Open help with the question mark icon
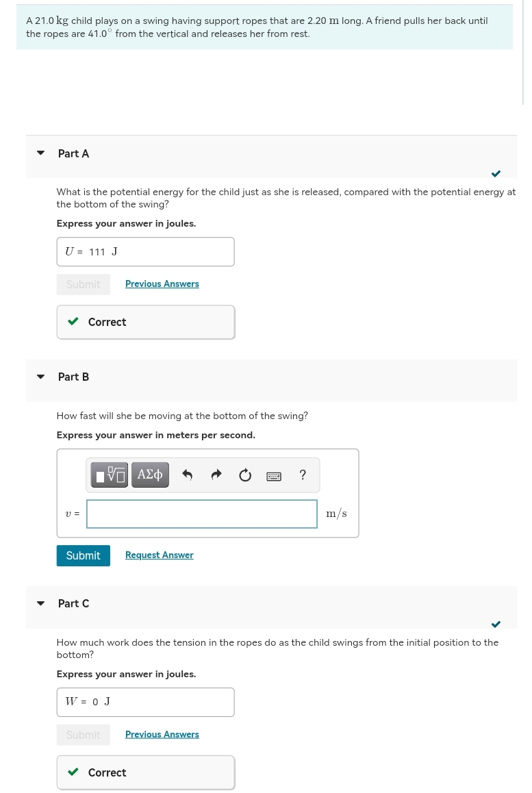This screenshot has height=793, width=532. [x=303, y=475]
